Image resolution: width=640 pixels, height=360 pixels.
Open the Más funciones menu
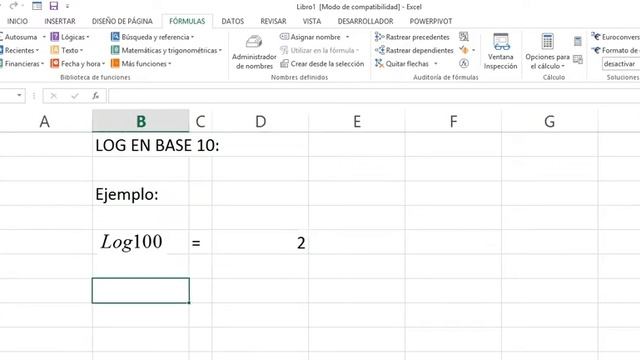click(141, 64)
